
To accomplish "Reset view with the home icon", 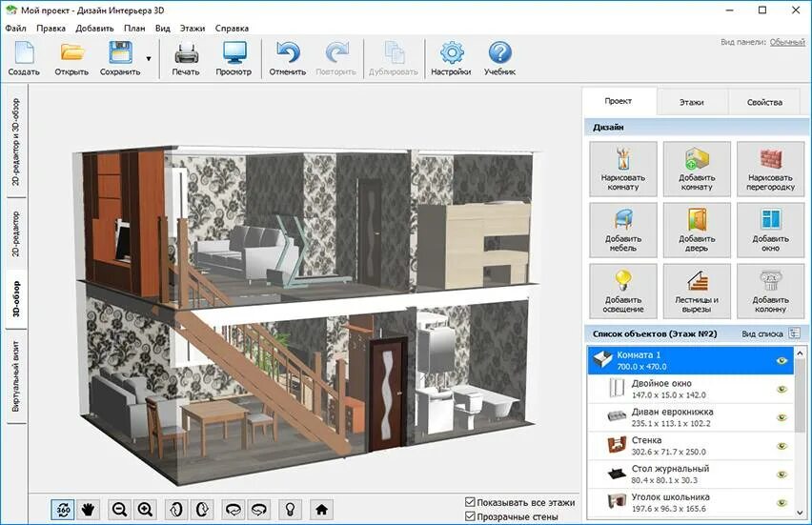I will [321, 510].
